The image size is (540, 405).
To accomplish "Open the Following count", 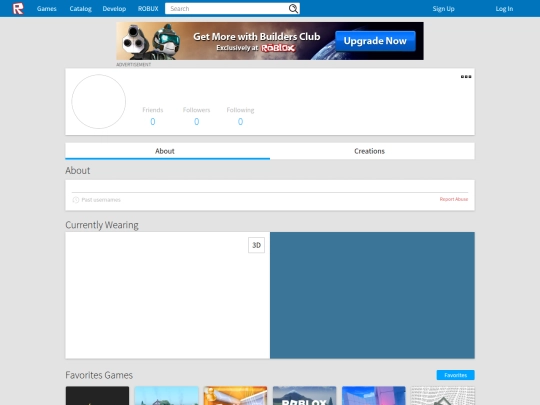I will (x=240, y=122).
